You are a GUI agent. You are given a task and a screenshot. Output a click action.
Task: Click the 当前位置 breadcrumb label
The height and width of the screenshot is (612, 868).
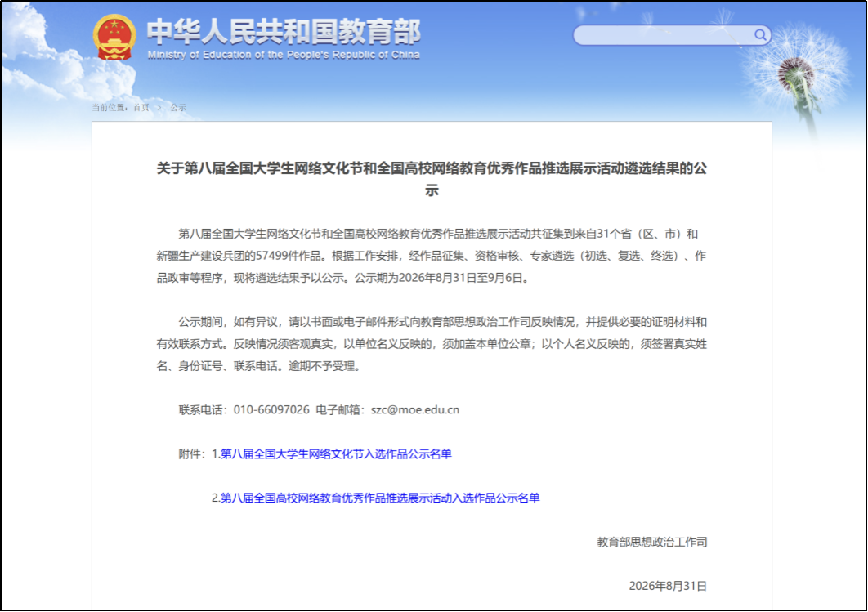110,107
